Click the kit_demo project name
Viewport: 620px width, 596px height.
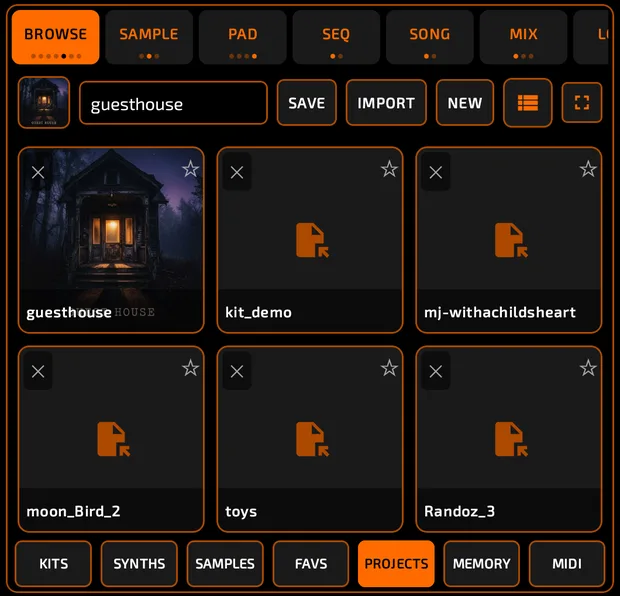(x=258, y=312)
